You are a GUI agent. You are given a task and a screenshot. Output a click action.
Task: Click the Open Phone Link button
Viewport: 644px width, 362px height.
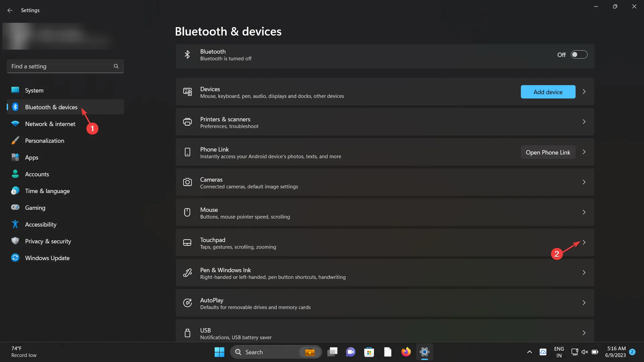pos(548,152)
